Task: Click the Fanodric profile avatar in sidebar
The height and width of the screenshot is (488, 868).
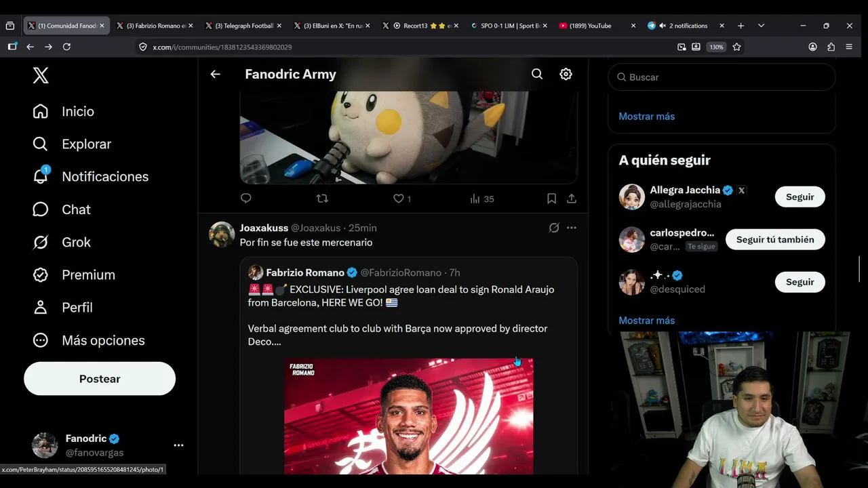Action: pyautogui.click(x=45, y=445)
